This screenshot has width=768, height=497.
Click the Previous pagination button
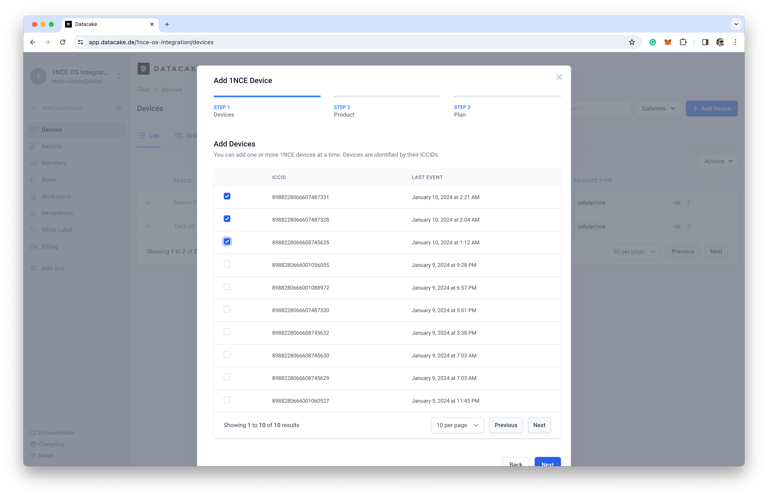pyautogui.click(x=506, y=425)
